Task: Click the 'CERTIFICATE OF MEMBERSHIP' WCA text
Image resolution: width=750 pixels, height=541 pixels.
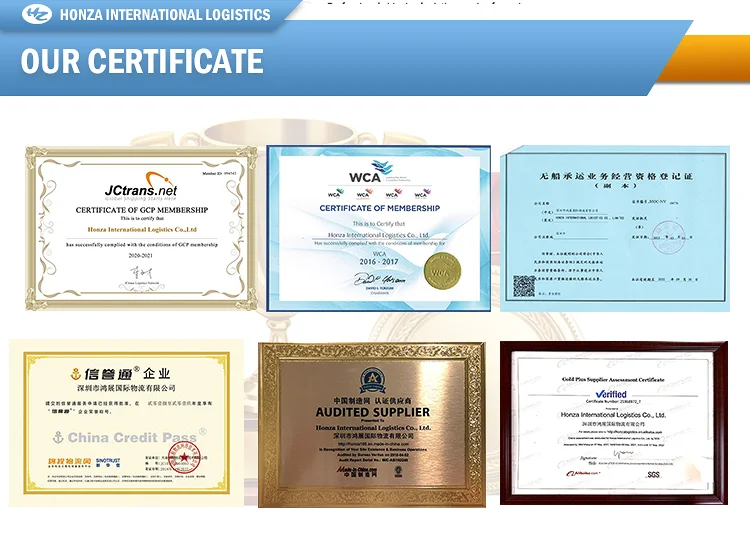Action: (x=380, y=208)
